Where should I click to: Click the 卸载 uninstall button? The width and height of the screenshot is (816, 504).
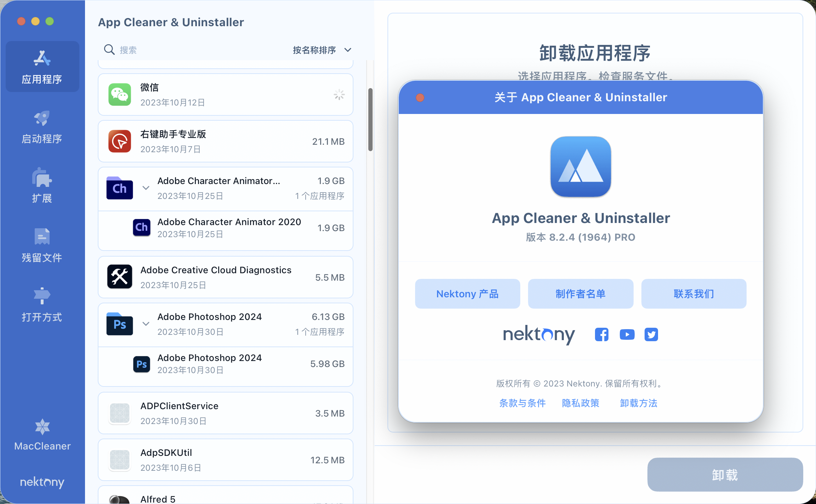pos(725,475)
